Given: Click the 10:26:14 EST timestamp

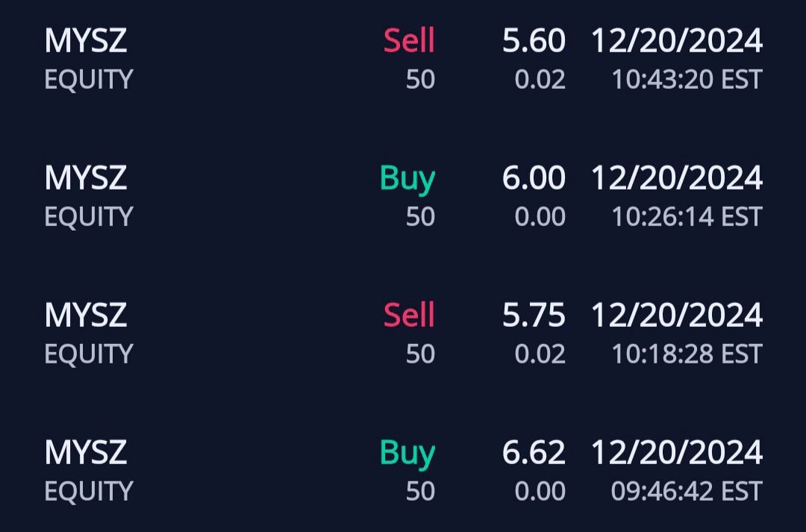Looking at the screenshot, I should (687, 216).
